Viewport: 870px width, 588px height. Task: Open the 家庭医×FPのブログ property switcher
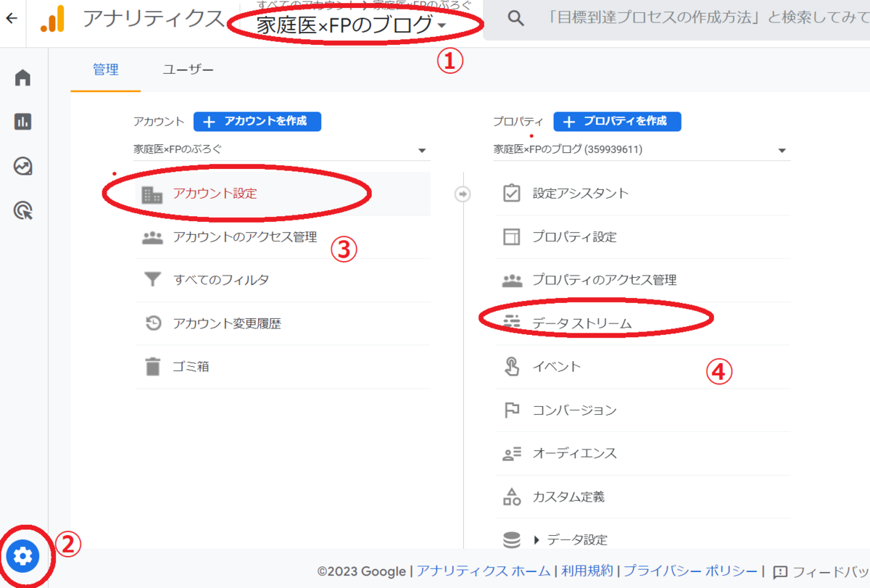coord(351,27)
